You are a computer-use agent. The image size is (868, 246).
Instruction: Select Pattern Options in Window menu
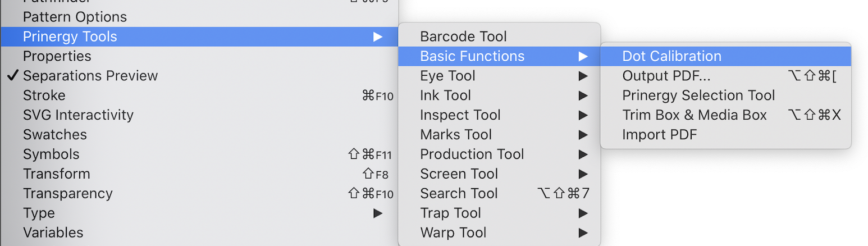[75, 17]
